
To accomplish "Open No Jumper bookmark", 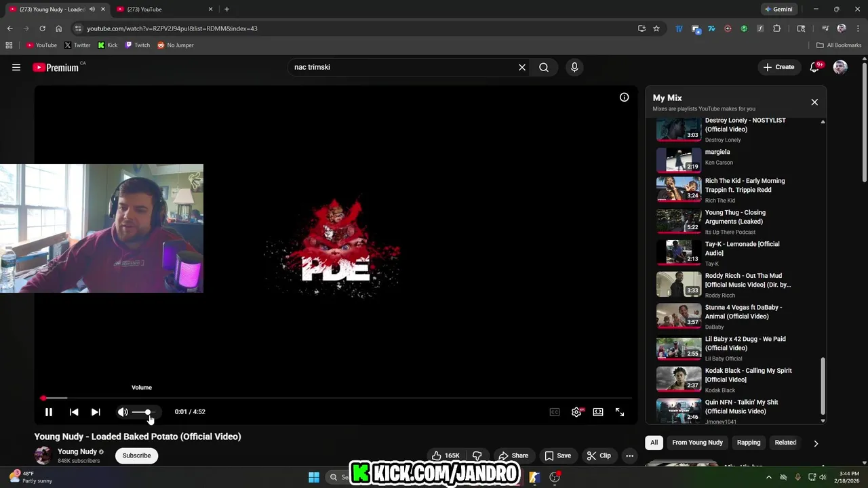I will (176, 45).
